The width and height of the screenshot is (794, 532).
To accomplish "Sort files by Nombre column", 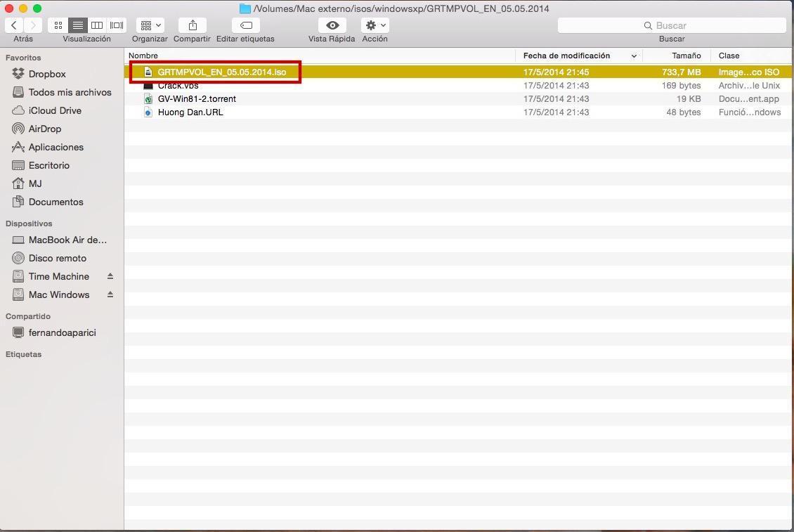I will click(x=143, y=56).
